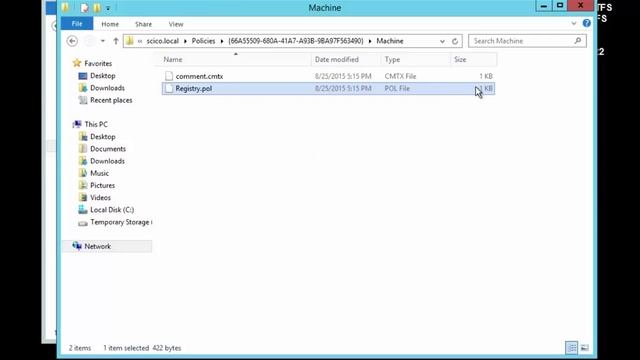Viewport: 640px width, 360px height.
Task: Click the POL File type cell
Action: click(x=397, y=89)
